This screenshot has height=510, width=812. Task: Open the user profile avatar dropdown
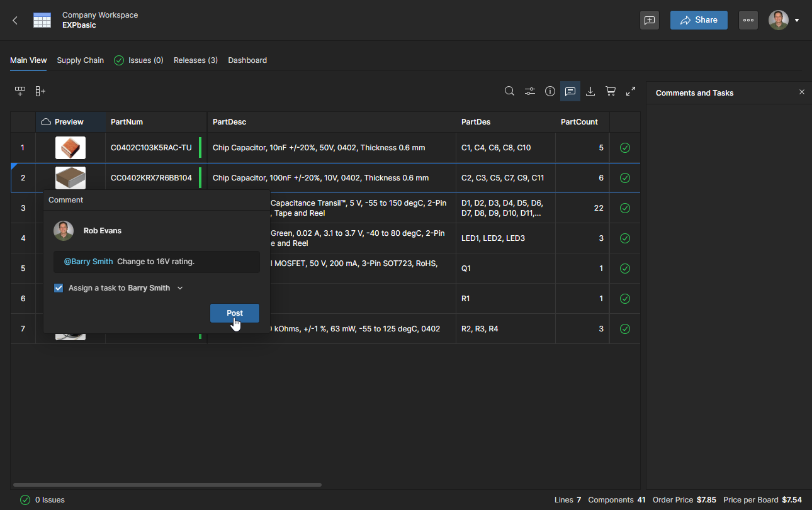(x=784, y=20)
